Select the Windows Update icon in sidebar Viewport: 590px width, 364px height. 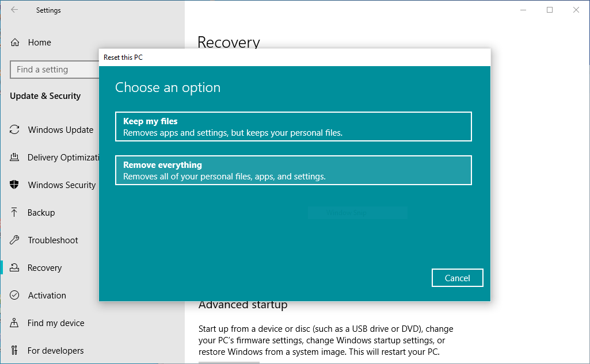tap(14, 130)
